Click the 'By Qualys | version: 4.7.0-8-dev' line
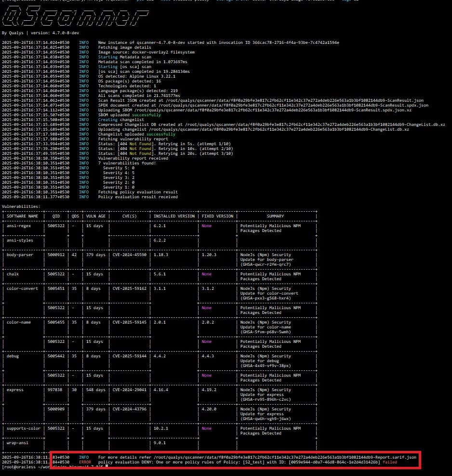This screenshot has height=476, width=452. (40, 33)
